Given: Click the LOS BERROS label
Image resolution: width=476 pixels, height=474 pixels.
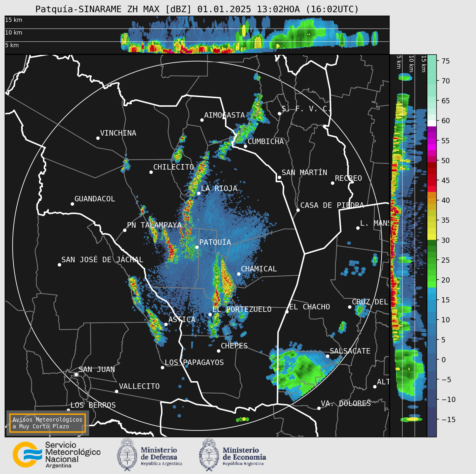Looking at the screenshot, I should (93, 405).
